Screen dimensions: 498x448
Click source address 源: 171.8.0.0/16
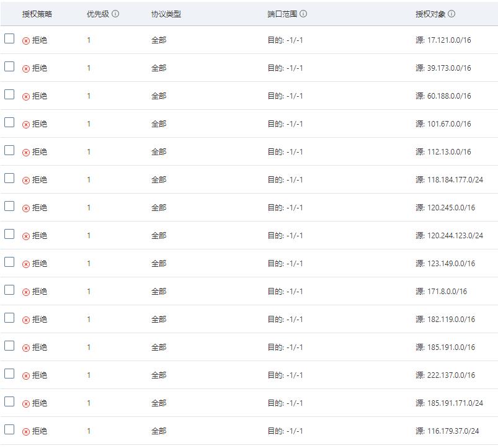441,292
